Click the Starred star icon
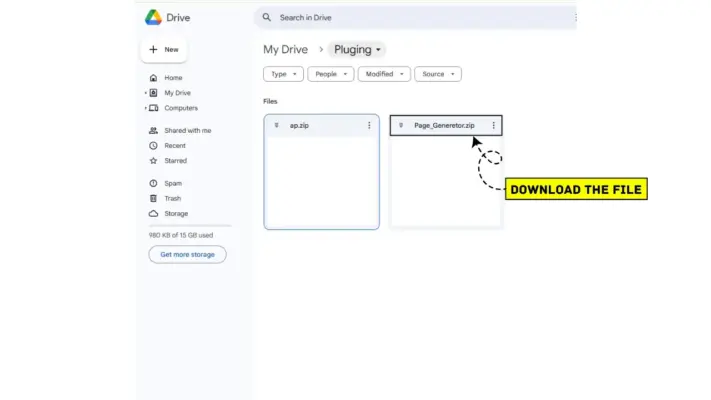The height and width of the screenshot is (400, 711). click(x=153, y=161)
